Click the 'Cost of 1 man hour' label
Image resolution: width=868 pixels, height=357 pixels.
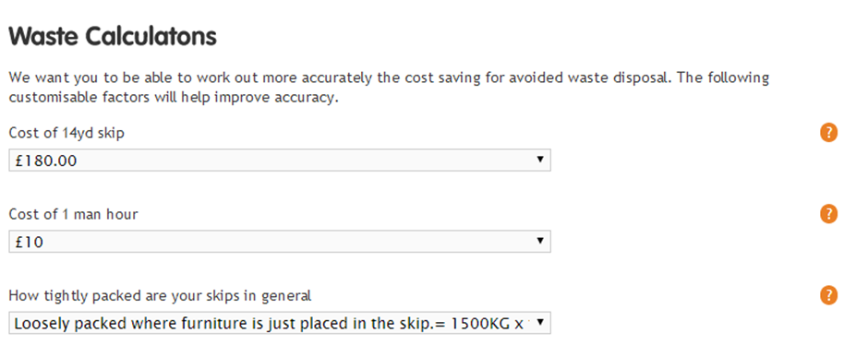point(73,214)
